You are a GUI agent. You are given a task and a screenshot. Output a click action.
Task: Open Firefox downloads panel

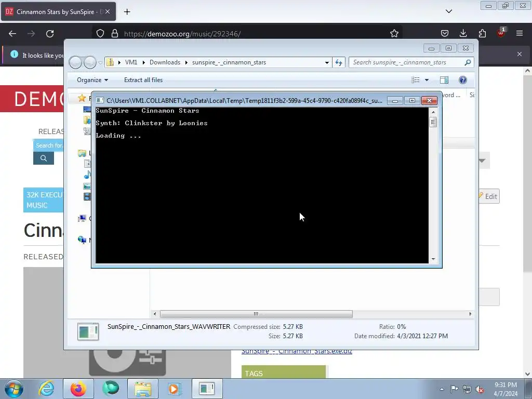click(463, 34)
